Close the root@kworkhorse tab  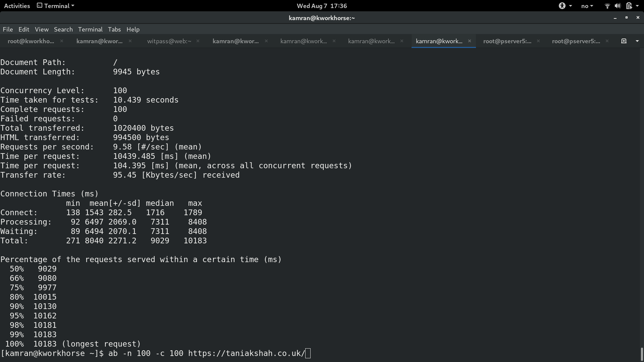coord(62,41)
